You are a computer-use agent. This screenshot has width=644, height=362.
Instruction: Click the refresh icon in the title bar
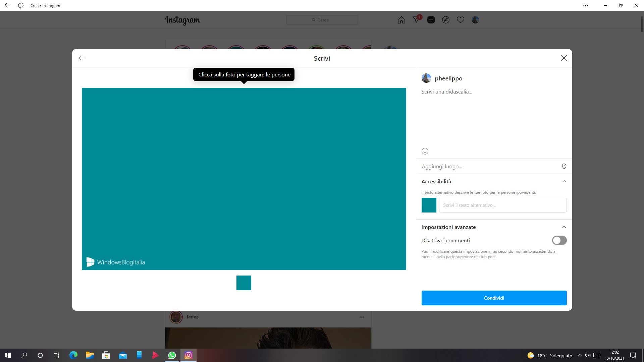click(x=21, y=5)
